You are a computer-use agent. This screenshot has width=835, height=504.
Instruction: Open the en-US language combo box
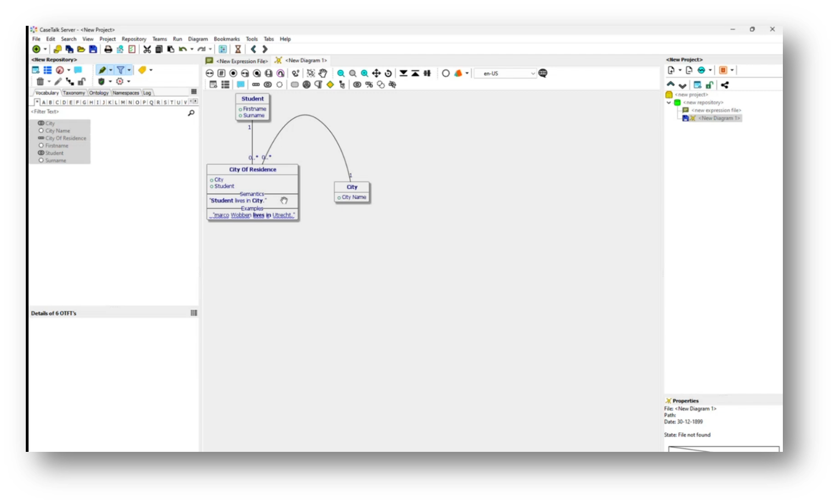pos(505,73)
